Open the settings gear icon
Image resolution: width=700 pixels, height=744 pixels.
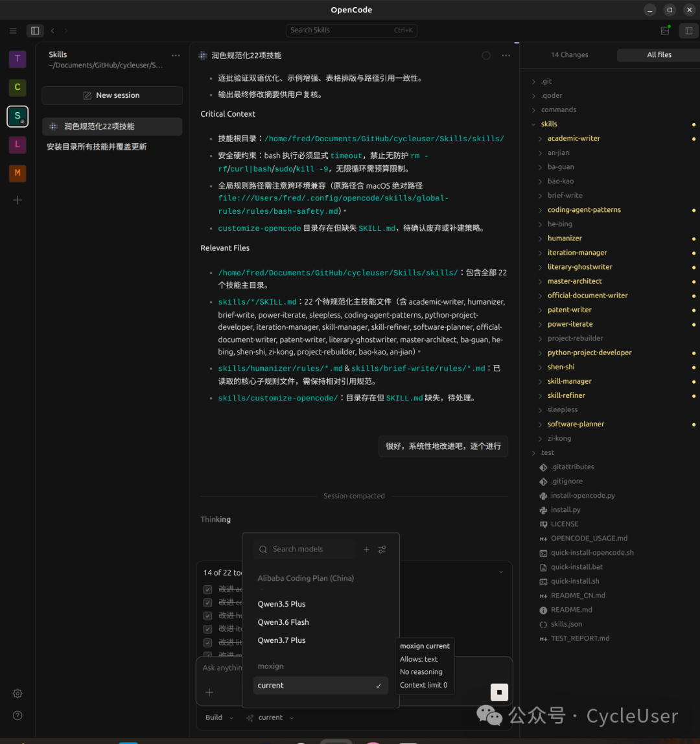click(17, 693)
